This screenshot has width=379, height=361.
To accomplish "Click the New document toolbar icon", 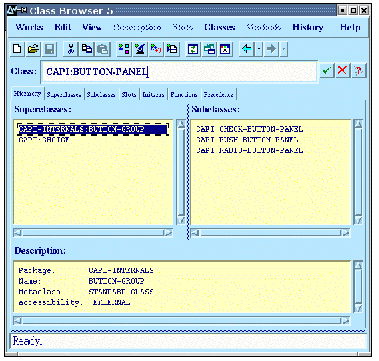I will (18, 49).
